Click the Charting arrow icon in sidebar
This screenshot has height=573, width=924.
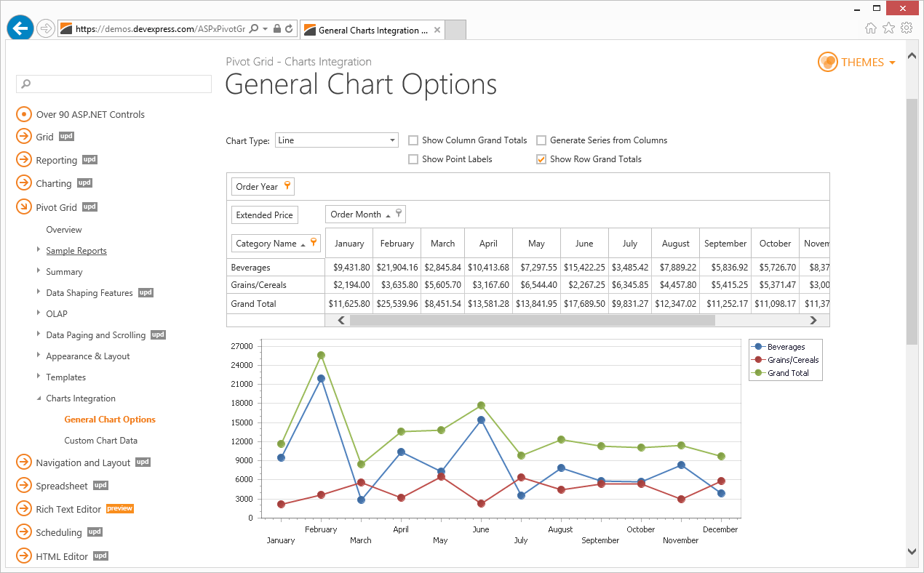click(x=23, y=183)
